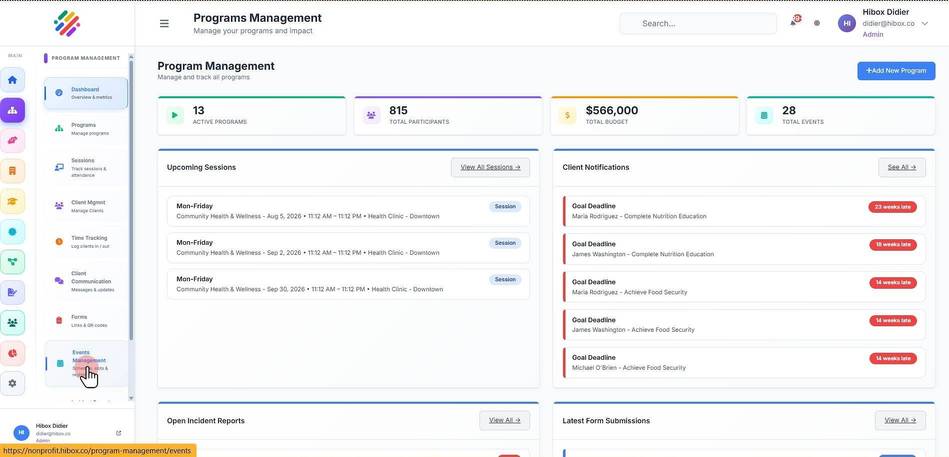The width and height of the screenshot is (949, 457).
Task: Open the settings gear rail icon
Action: [x=12, y=383]
